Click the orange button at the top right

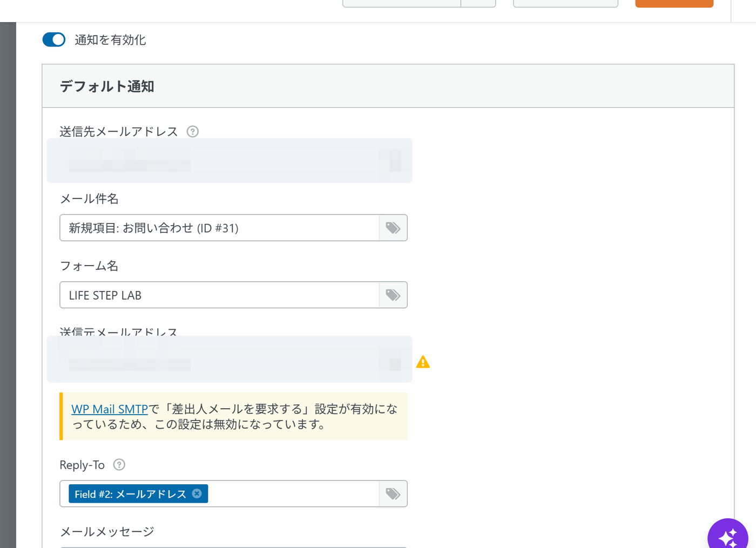(x=674, y=3)
